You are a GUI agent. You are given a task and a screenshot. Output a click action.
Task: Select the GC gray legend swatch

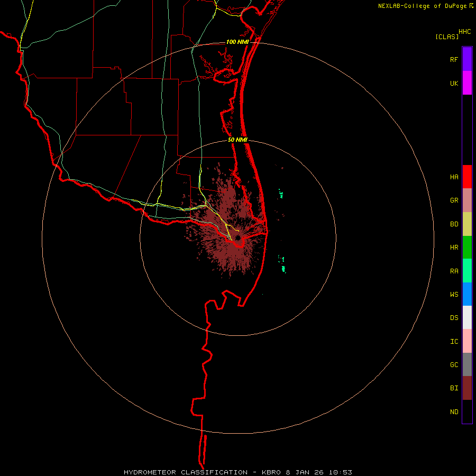click(x=467, y=364)
